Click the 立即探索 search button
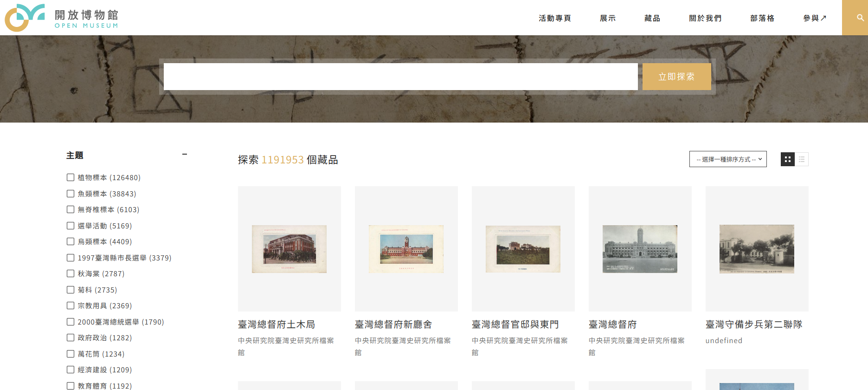The height and width of the screenshot is (390, 868). pyautogui.click(x=677, y=77)
